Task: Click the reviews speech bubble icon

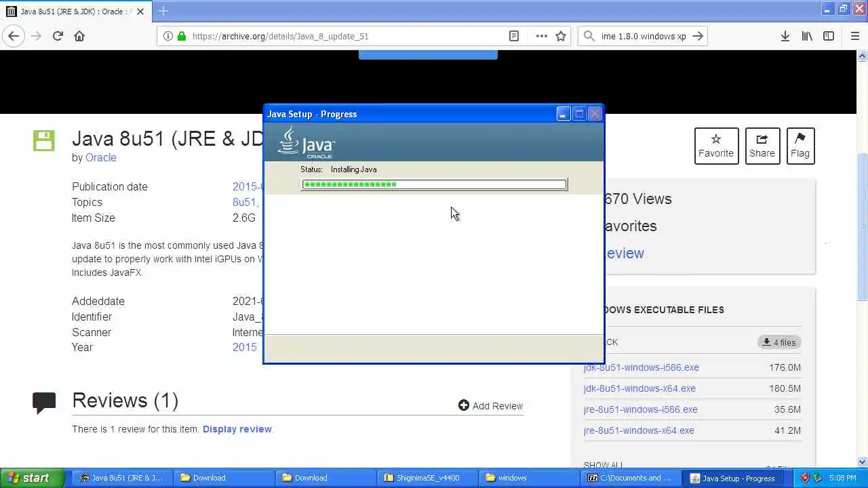Action: point(44,402)
